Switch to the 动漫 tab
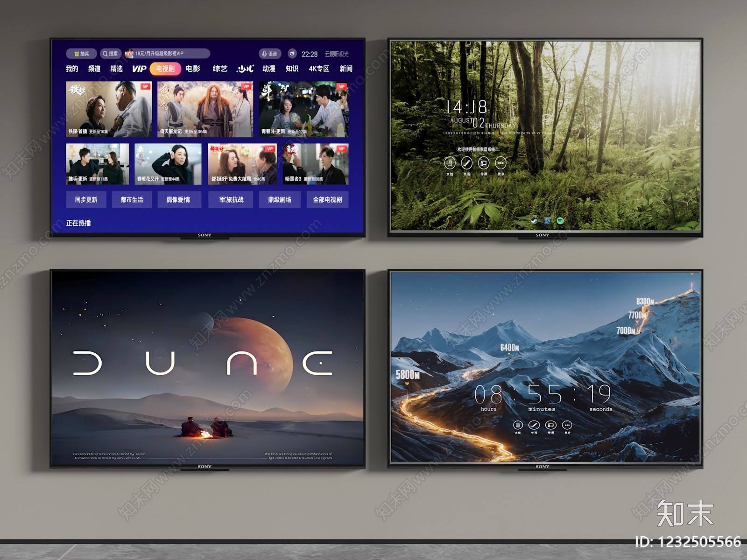The width and height of the screenshot is (747, 560). 269,69
